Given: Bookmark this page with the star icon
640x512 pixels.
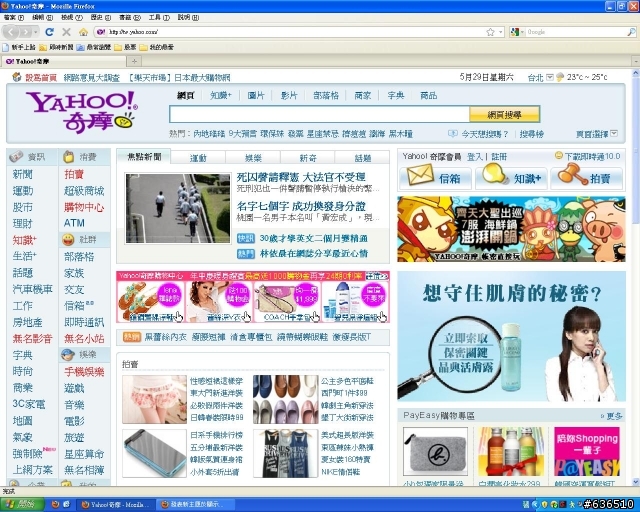Looking at the screenshot, I should click(491, 32).
